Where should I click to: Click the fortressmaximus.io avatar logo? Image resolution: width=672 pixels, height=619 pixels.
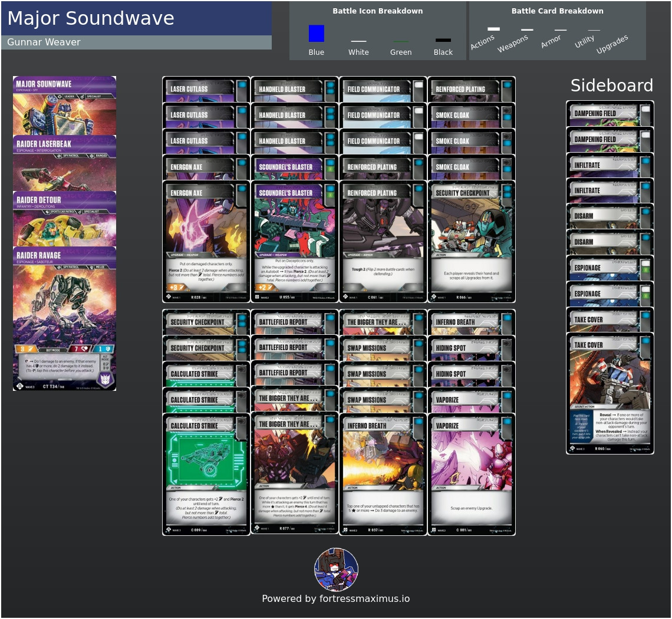[336, 569]
